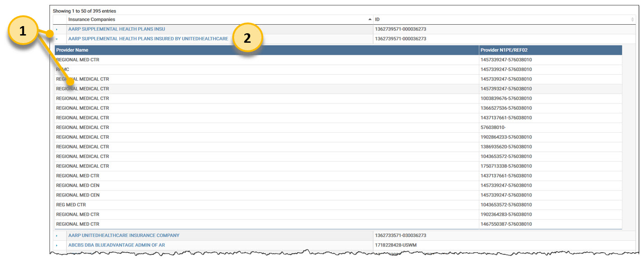644x259 pixels.
Task: Open ABCBS DBA BLUEADVANTAGE ADMIN OF AR link
Action: (117, 245)
